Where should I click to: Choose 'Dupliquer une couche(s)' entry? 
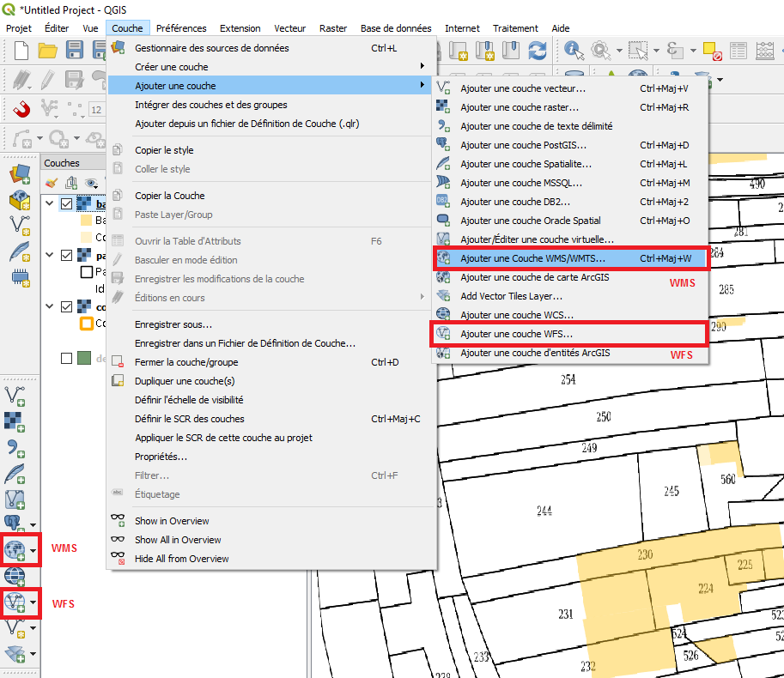[x=271, y=381]
